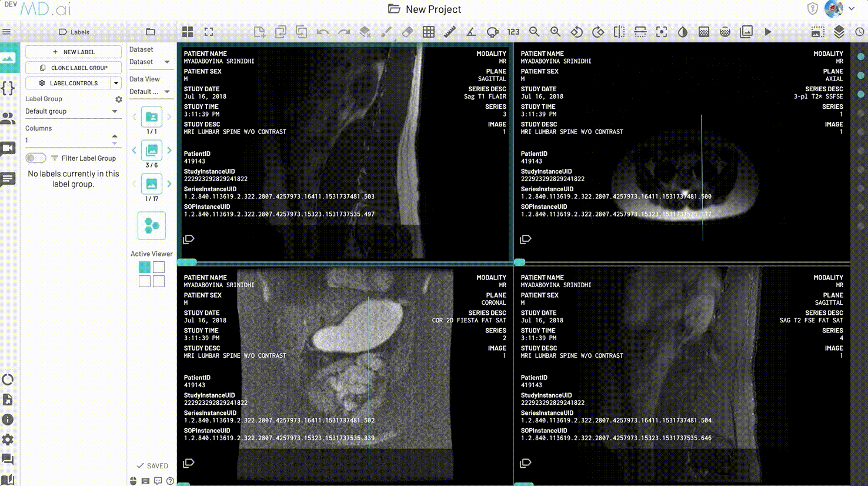Click the top-left viewer's scroll slider handle
Image resolution: width=868 pixels, height=486 pixels.
click(187, 262)
